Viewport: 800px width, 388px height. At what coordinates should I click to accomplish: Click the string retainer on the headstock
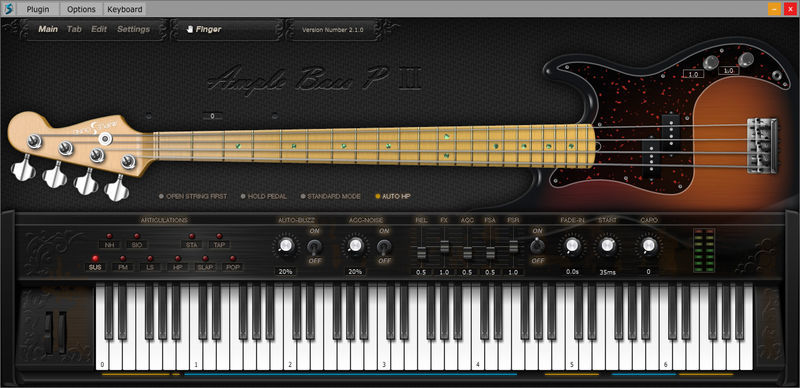(x=105, y=138)
